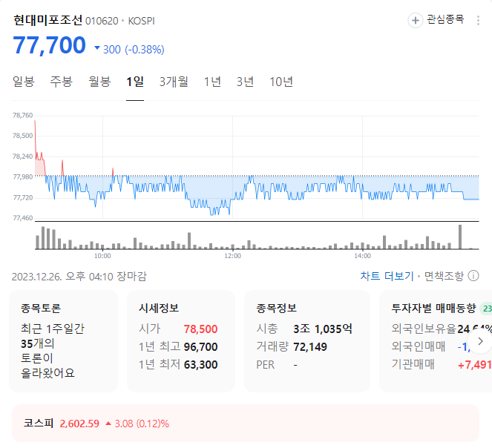The width and height of the screenshot is (492, 448).
Task: Click the 12:00 time axis label
Action: coord(232,256)
